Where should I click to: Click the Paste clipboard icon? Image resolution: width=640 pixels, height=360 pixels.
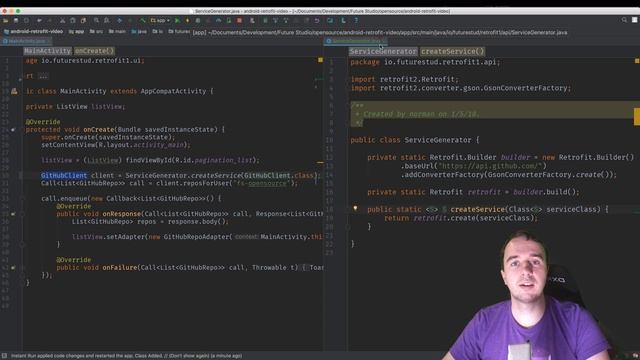pyautogui.click(x=83, y=20)
